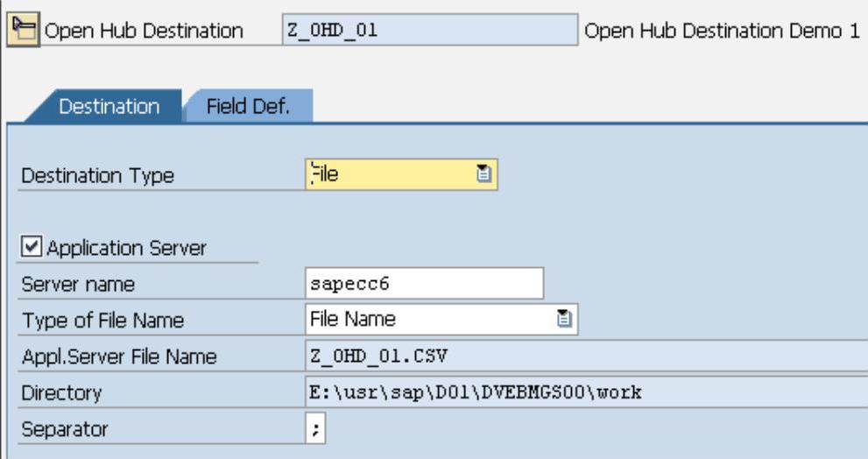
Task: Open the Type of File Name list icon
Action: [x=565, y=320]
